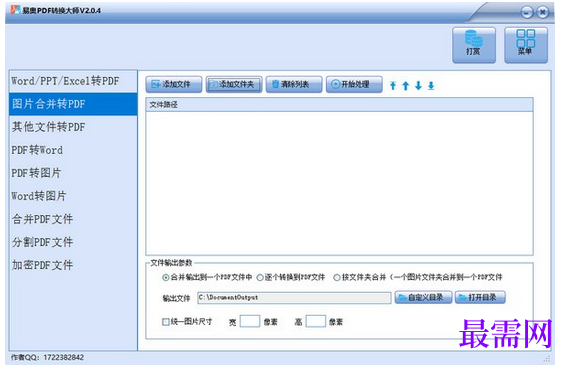This screenshot has height=365, width=571.
Task: Click 打开目录 open directory button
Action: 480,297
